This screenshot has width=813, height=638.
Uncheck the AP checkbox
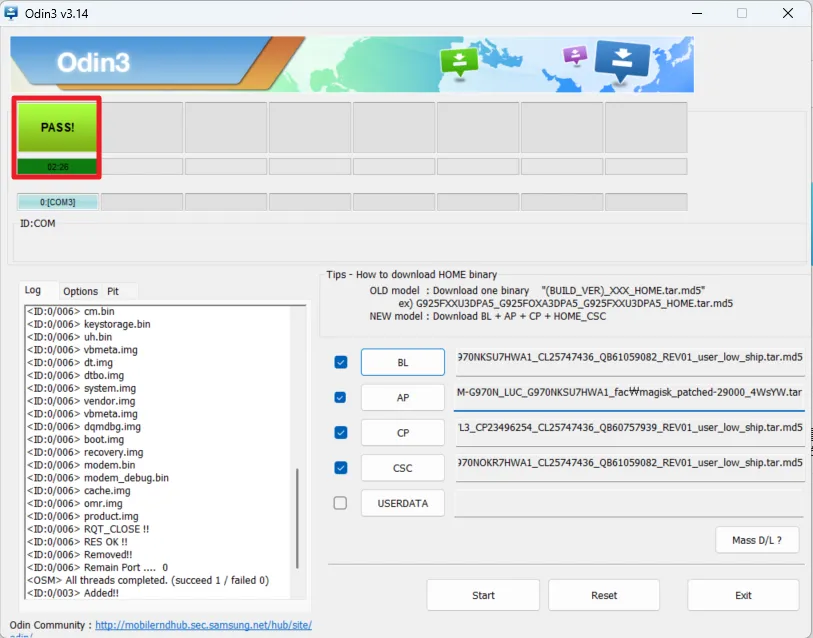[x=341, y=397]
